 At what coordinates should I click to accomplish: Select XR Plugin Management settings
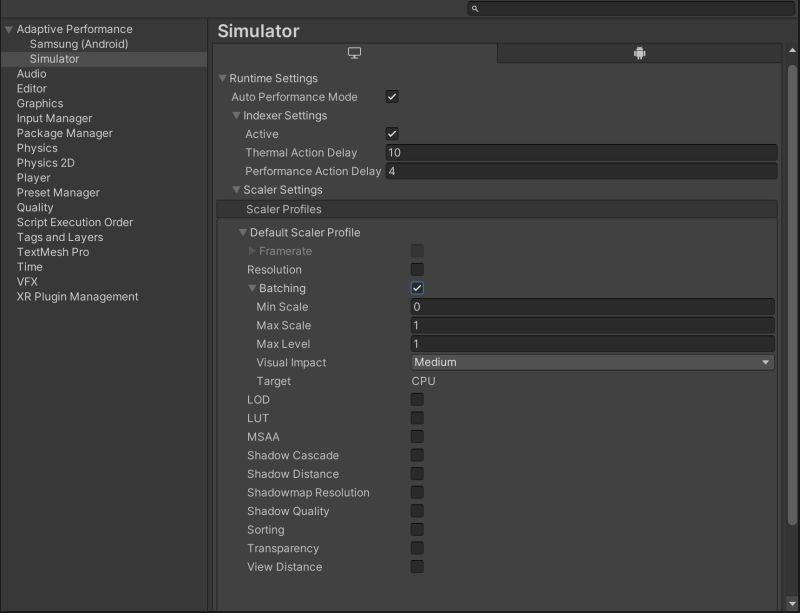pyautogui.click(x=78, y=296)
